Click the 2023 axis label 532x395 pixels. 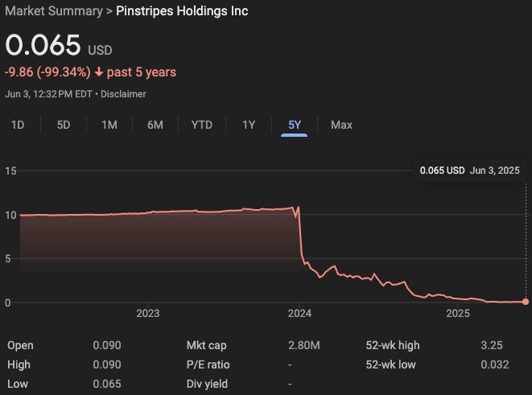pyautogui.click(x=148, y=313)
